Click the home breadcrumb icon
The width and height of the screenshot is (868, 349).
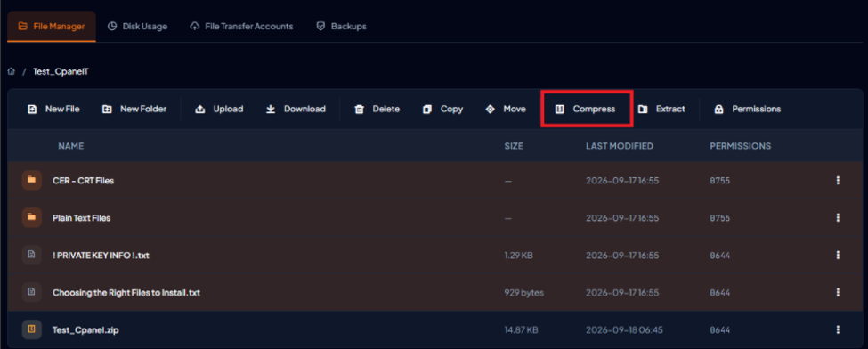[x=12, y=72]
